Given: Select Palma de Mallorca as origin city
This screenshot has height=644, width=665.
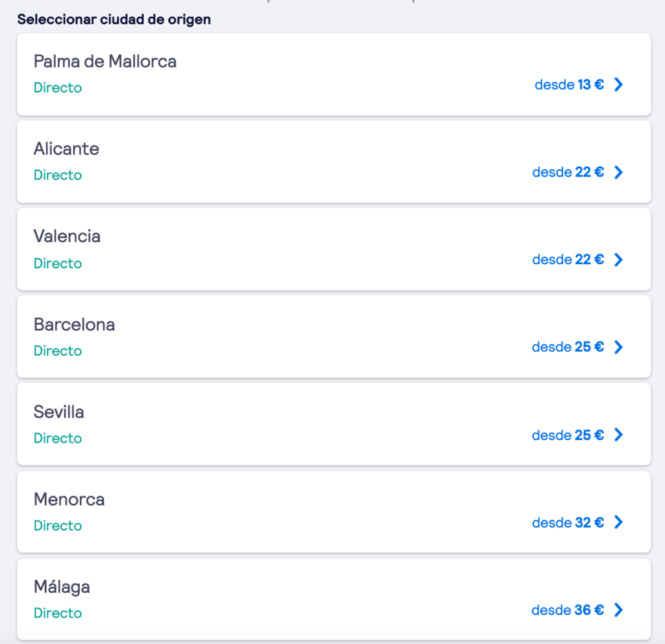Looking at the screenshot, I should 105,62.
